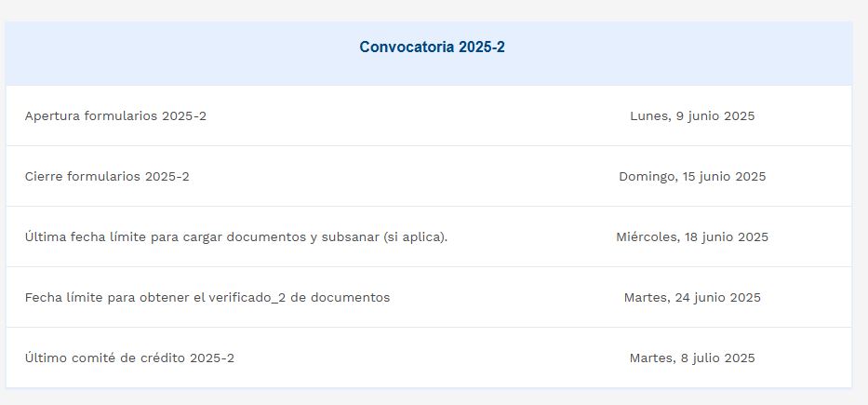This screenshot has height=405, width=868.
Task: Click the word "Miércoles" in the date column
Action: [x=648, y=237]
